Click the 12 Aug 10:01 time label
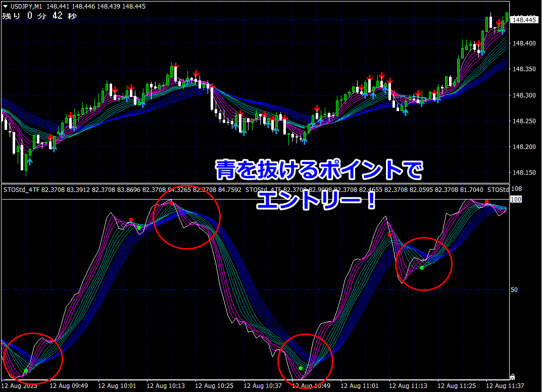 click(117, 386)
